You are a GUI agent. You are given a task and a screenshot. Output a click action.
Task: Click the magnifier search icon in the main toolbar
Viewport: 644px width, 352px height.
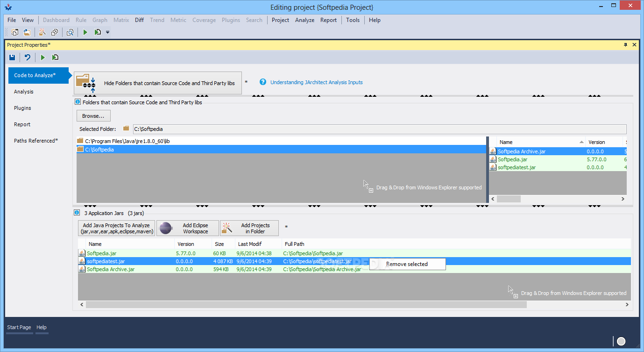pyautogui.click(x=70, y=32)
